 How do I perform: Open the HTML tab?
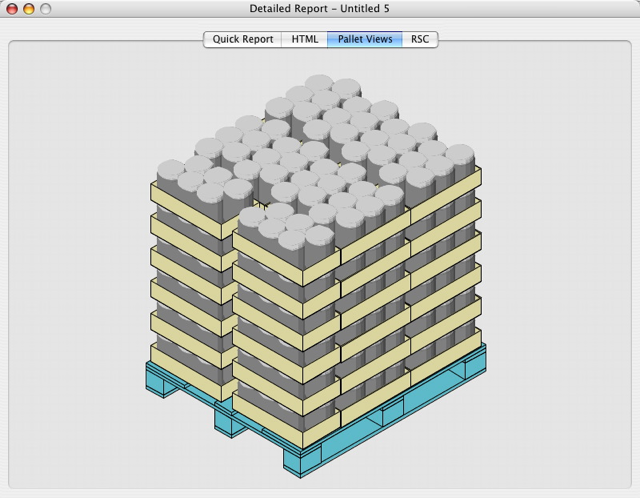tap(304, 39)
